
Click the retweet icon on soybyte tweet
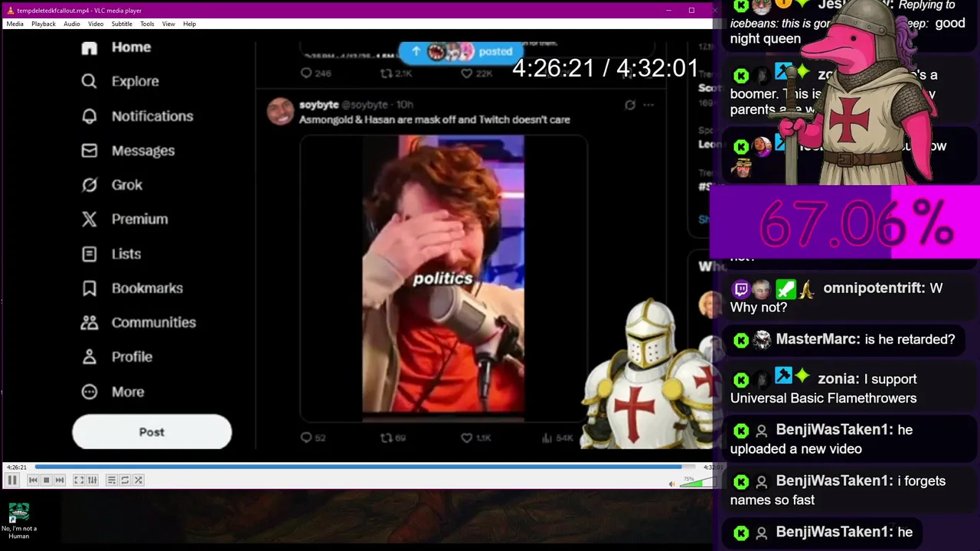click(x=386, y=438)
